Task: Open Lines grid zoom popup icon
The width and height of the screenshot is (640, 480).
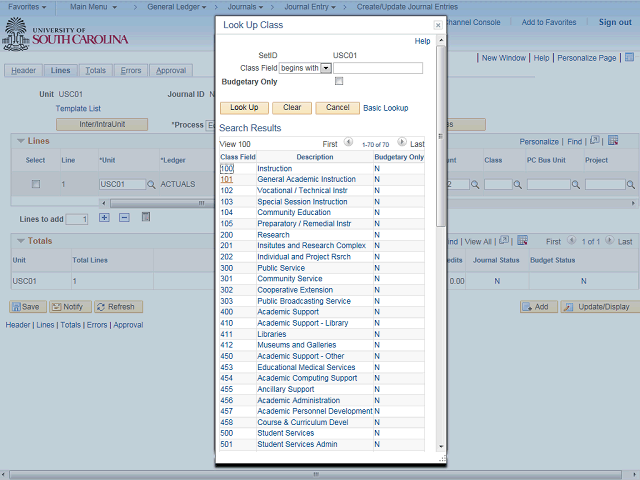Action: pos(595,140)
